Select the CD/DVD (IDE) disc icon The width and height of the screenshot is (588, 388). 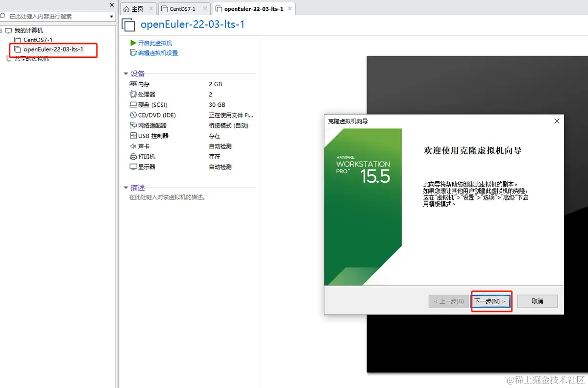[133, 115]
